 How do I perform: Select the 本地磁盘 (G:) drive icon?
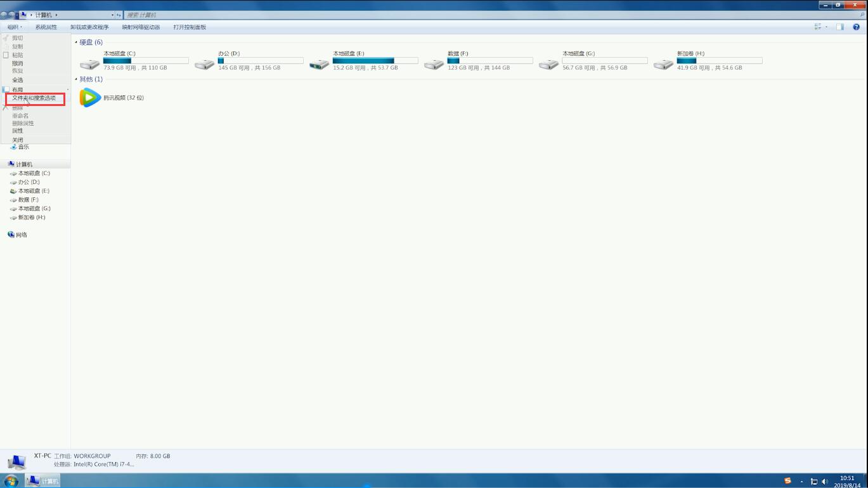point(548,64)
